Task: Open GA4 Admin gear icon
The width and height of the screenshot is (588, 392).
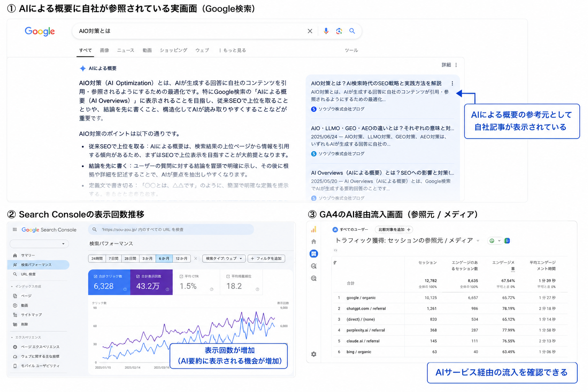Action: (x=314, y=354)
